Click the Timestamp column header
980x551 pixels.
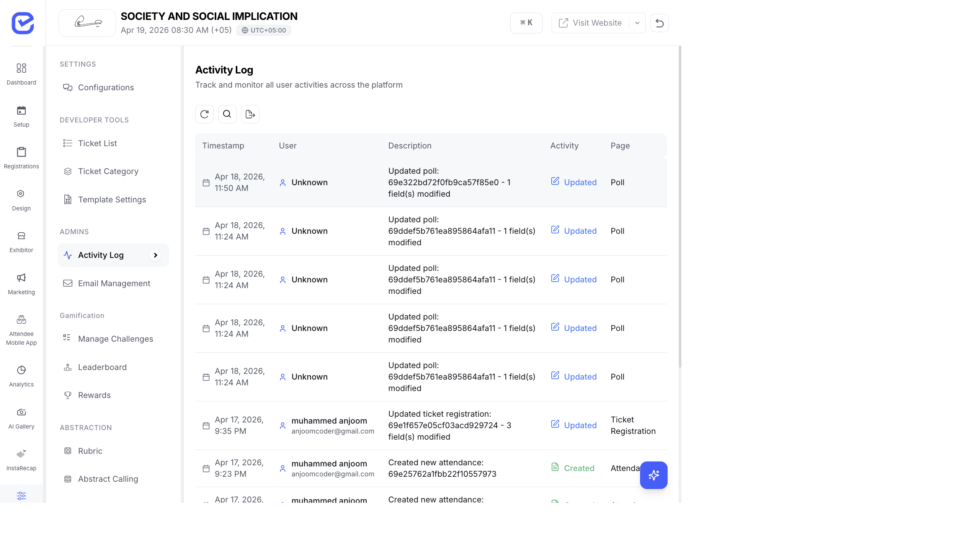pos(223,146)
